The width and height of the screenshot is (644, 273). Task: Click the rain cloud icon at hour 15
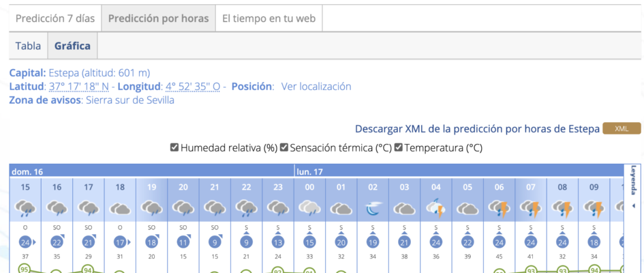[25, 208]
